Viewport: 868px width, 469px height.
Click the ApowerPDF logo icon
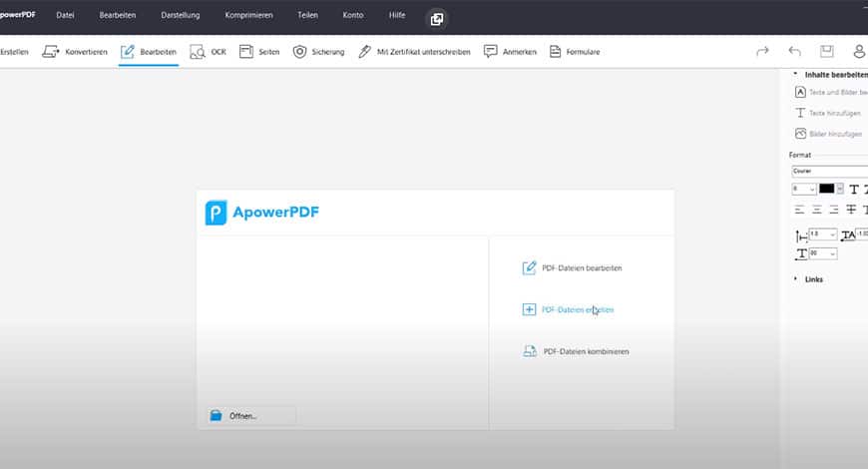pyautogui.click(x=216, y=213)
